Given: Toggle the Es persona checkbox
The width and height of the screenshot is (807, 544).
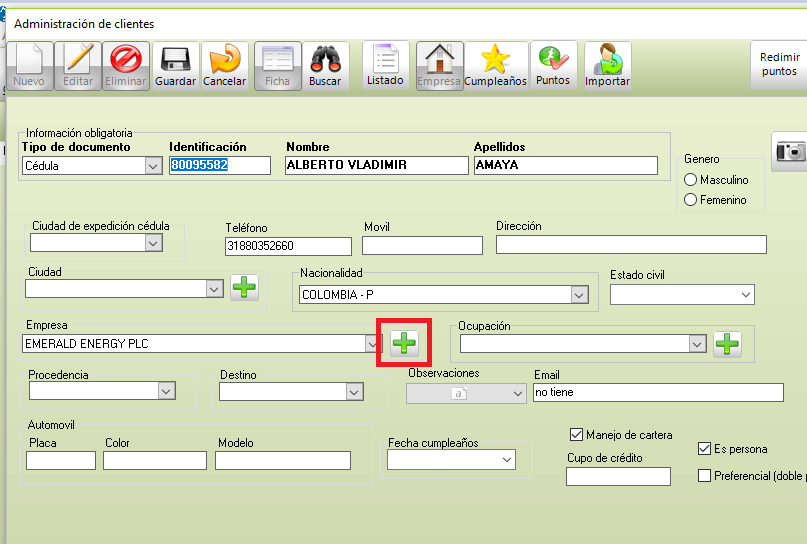Looking at the screenshot, I should tap(704, 449).
